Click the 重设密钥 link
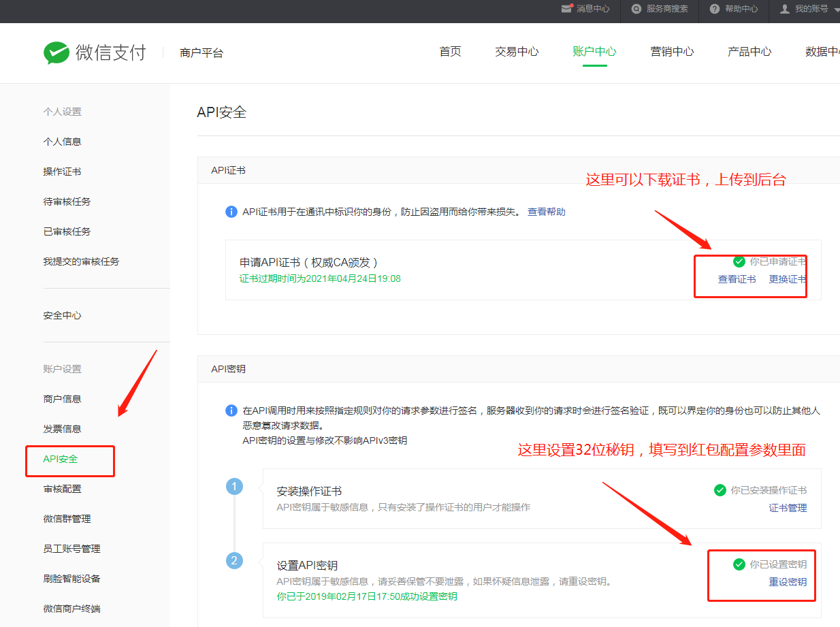840x627 pixels. (x=788, y=582)
